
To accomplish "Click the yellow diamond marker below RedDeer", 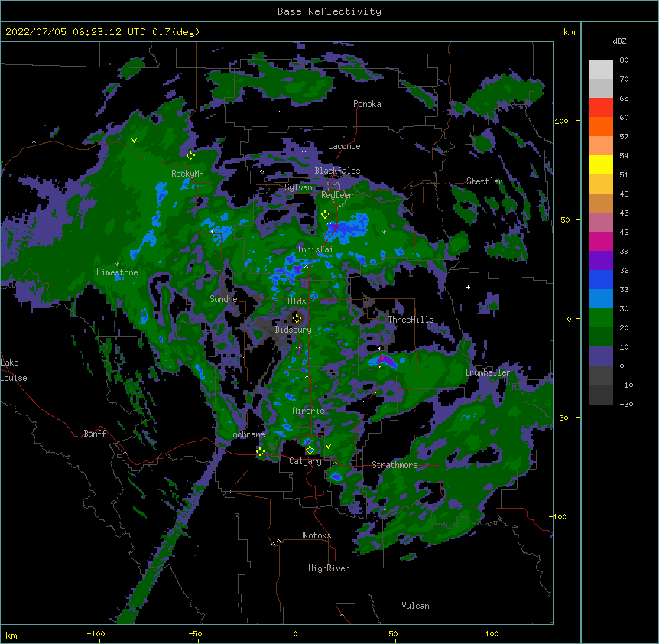I will pos(325,215).
